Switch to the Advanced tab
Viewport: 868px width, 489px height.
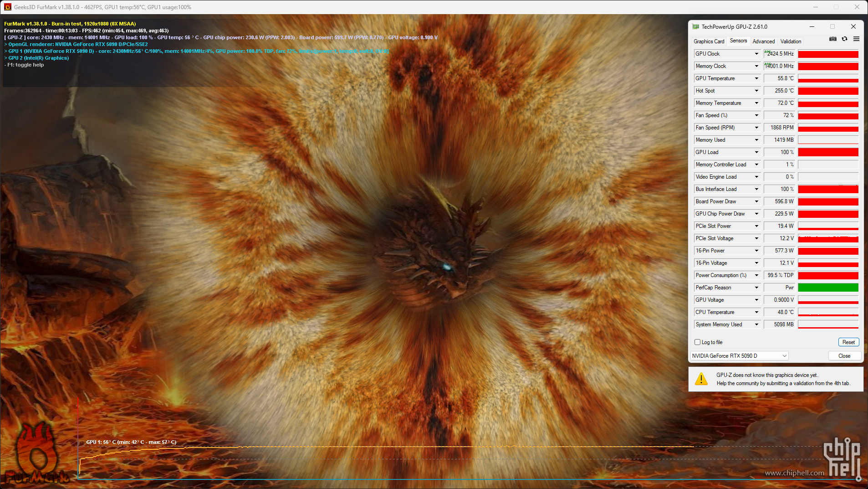(764, 41)
